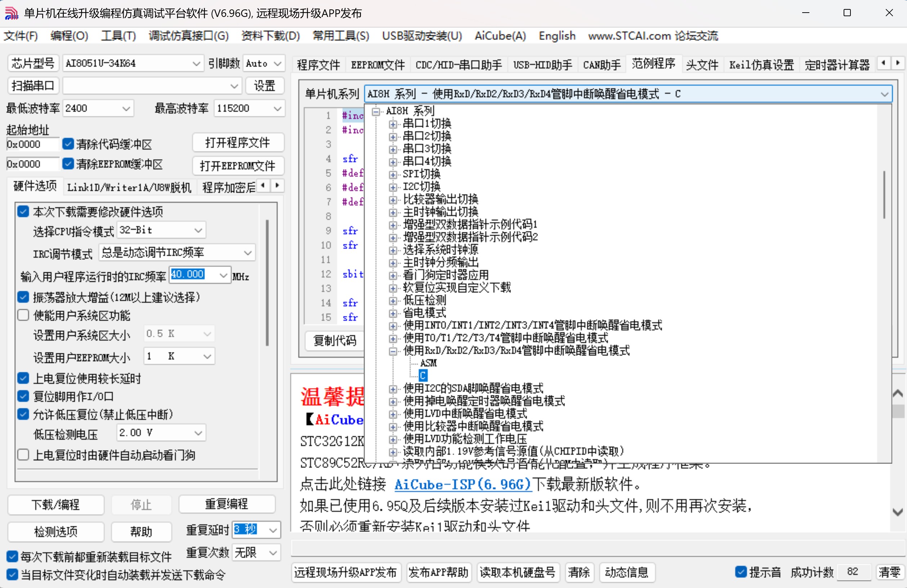Edit the 起始地址 input field
This screenshot has width=907, height=588.
[x=32, y=144]
